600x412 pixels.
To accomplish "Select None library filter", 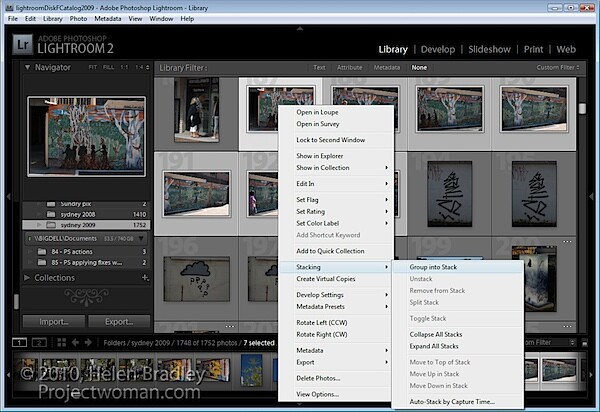I will coord(419,67).
